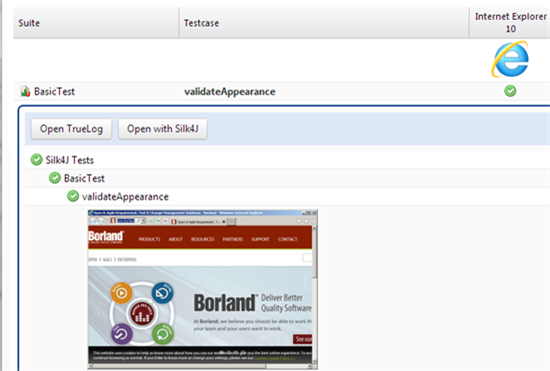Screen dimensions: 550x371
Task: Click PRODUCTS menu in the screenshot preview
Action: pyautogui.click(x=149, y=239)
